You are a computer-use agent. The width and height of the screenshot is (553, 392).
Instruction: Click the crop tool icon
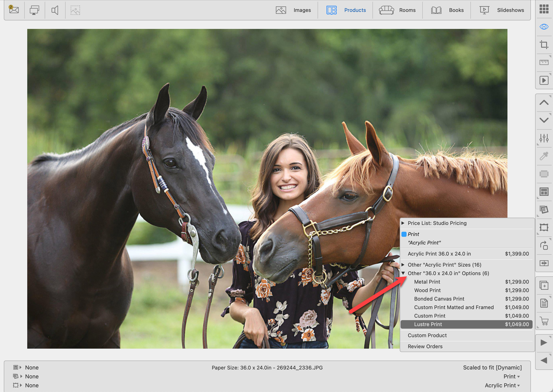[544, 45]
